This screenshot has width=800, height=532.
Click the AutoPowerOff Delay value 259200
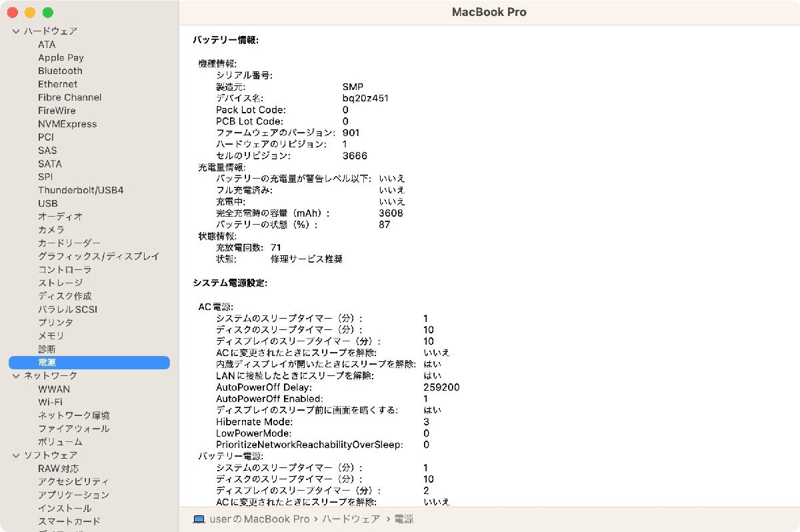click(441, 387)
